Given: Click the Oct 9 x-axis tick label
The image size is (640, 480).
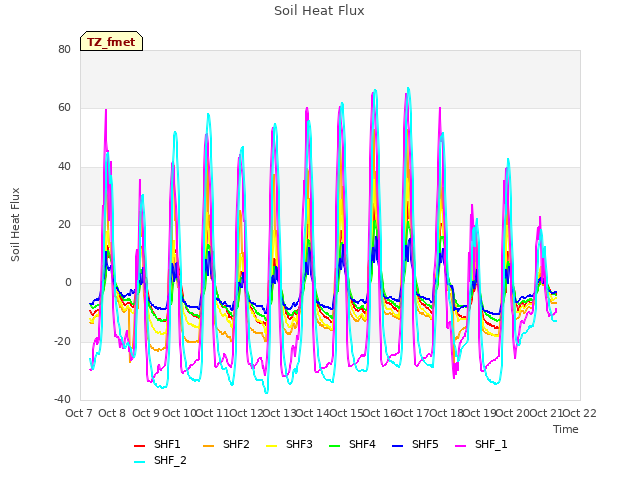Looking at the screenshot, I should click(x=146, y=413).
